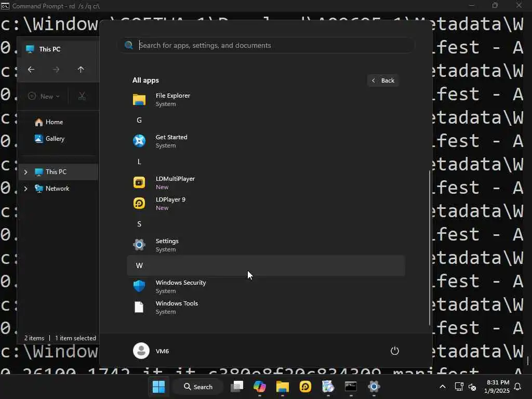Open LDPlayer taskbar icon

(x=305, y=387)
